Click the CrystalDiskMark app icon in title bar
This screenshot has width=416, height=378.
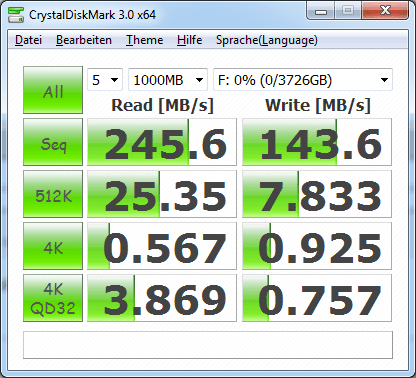pos(16,14)
